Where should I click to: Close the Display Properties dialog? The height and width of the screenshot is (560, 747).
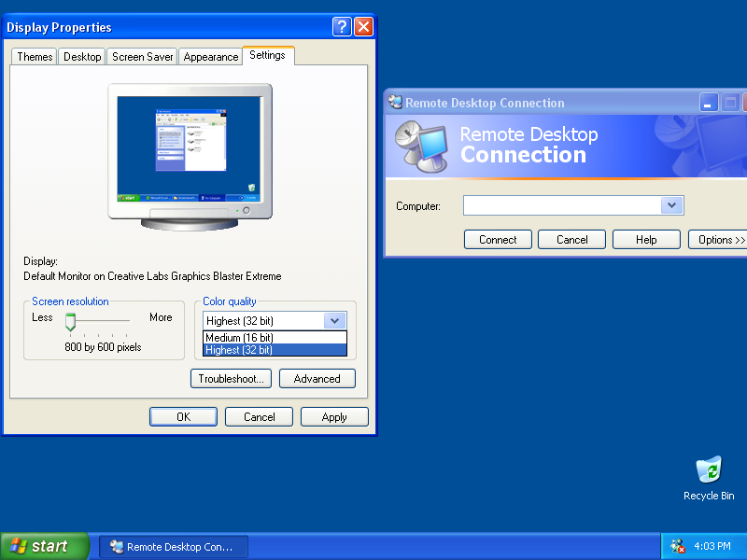click(363, 27)
